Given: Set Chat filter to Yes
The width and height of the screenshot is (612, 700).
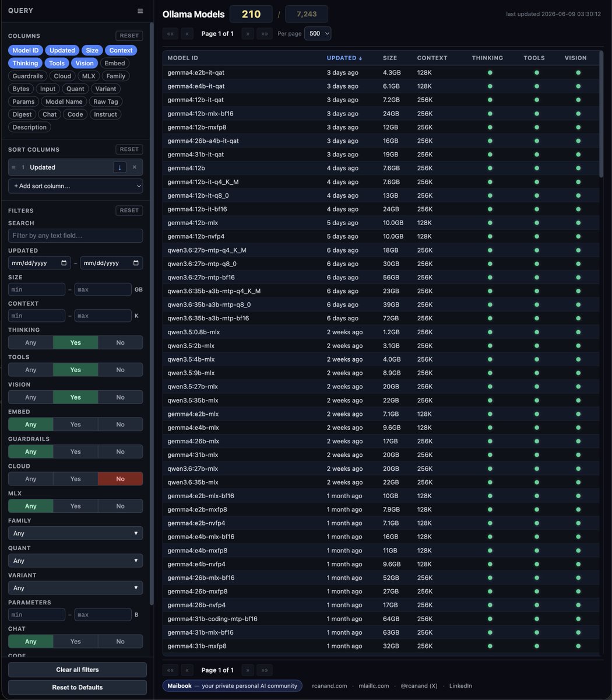Looking at the screenshot, I should coord(76,641).
